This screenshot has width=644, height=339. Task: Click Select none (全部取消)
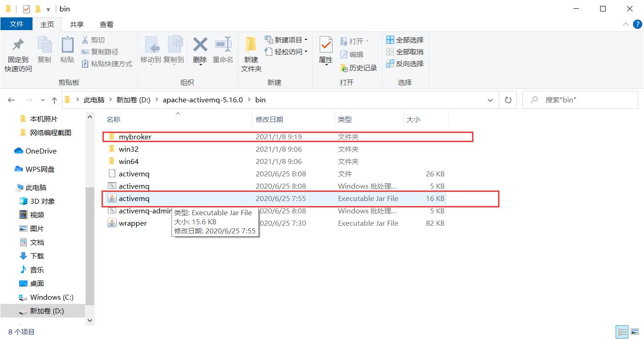pyautogui.click(x=405, y=52)
